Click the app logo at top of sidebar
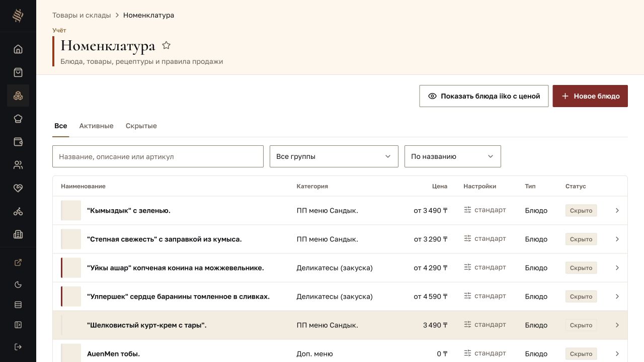Screen dimensions: 644x362 pos(18,16)
